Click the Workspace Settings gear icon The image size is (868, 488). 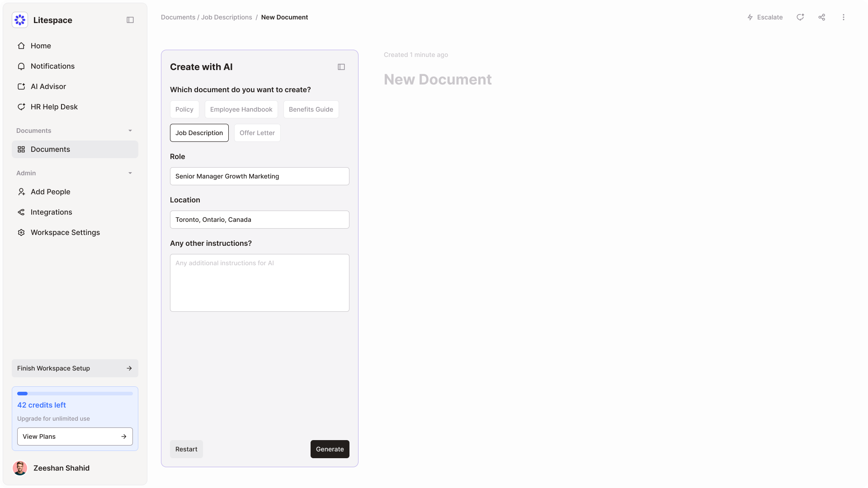(x=21, y=232)
